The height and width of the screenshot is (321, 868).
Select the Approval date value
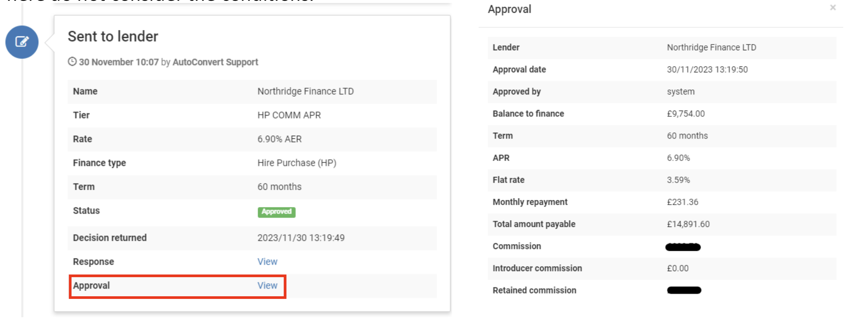click(x=707, y=69)
